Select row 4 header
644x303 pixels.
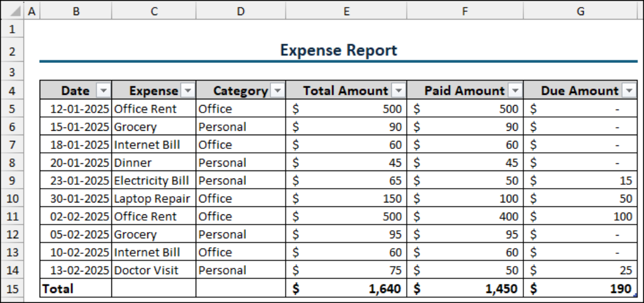pyautogui.click(x=12, y=91)
